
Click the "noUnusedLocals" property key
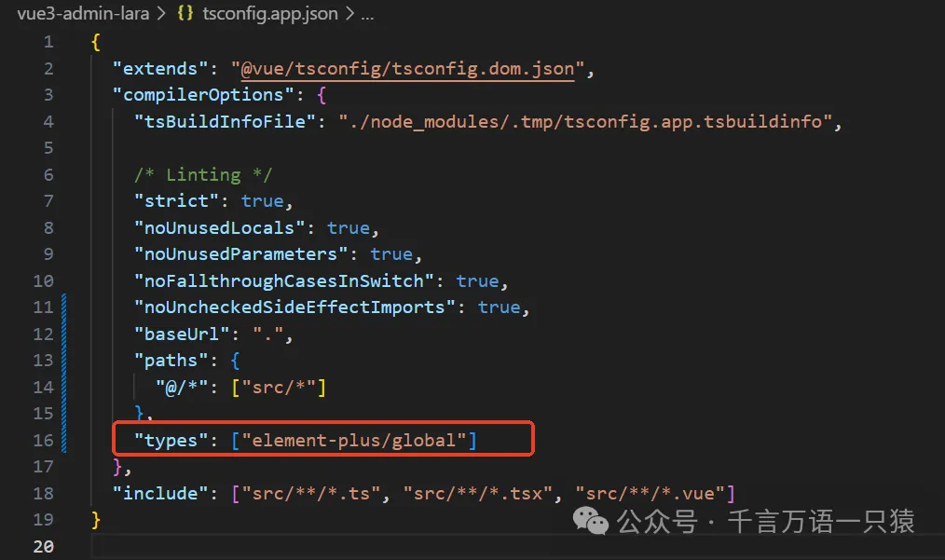(x=221, y=227)
